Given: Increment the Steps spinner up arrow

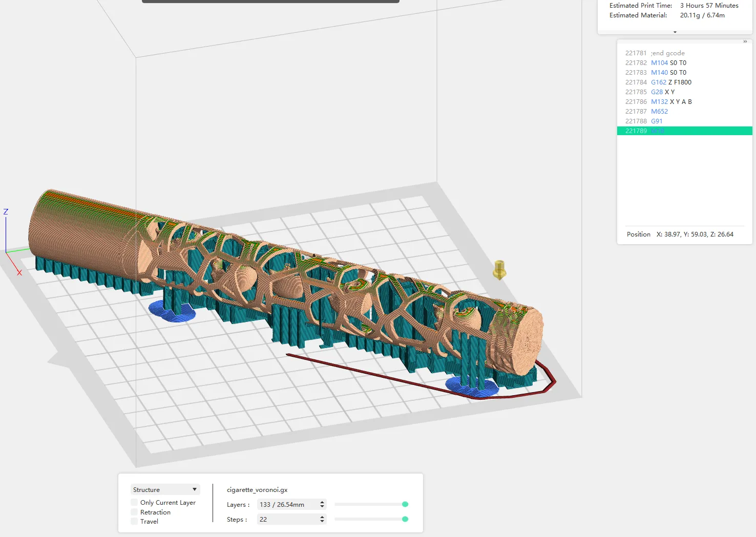Looking at the screenshot, I should (322, 517).
